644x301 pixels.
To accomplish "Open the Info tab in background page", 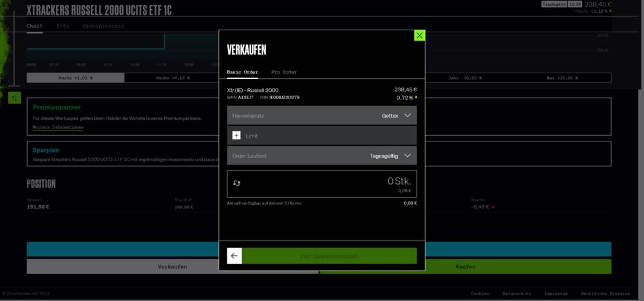I will [x=62, y=26].
